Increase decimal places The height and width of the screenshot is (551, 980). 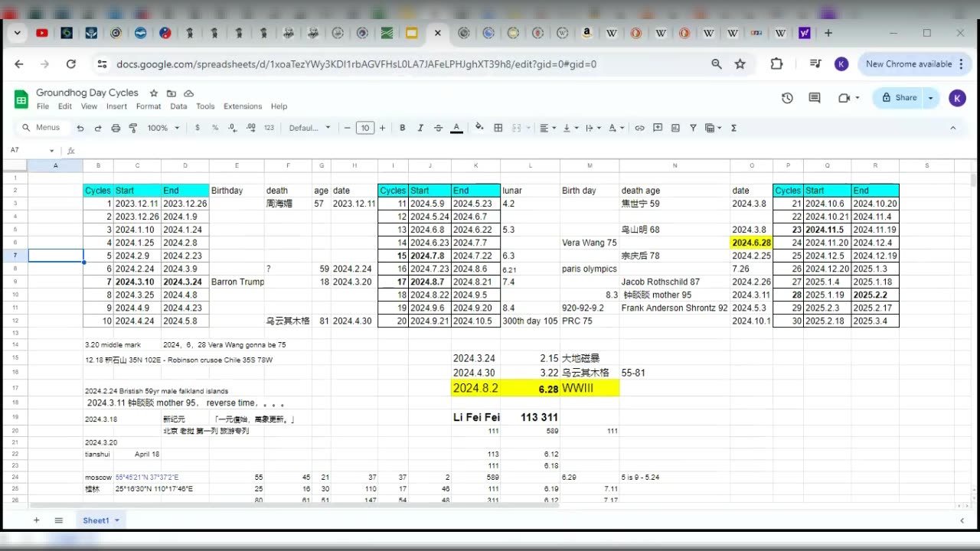point(250,128)
